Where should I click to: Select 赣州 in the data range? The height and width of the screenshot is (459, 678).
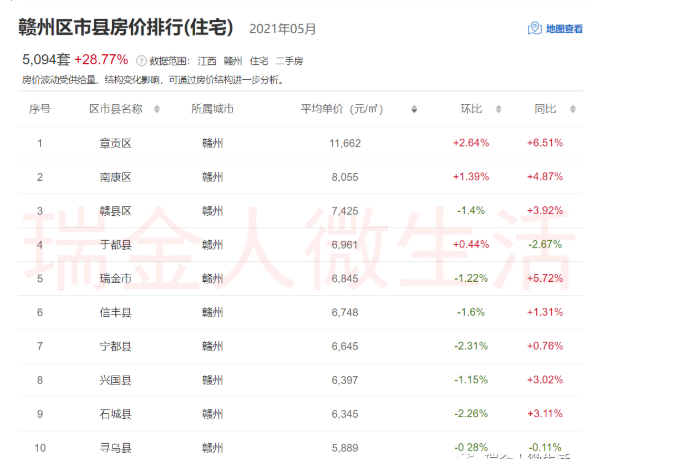233,61
